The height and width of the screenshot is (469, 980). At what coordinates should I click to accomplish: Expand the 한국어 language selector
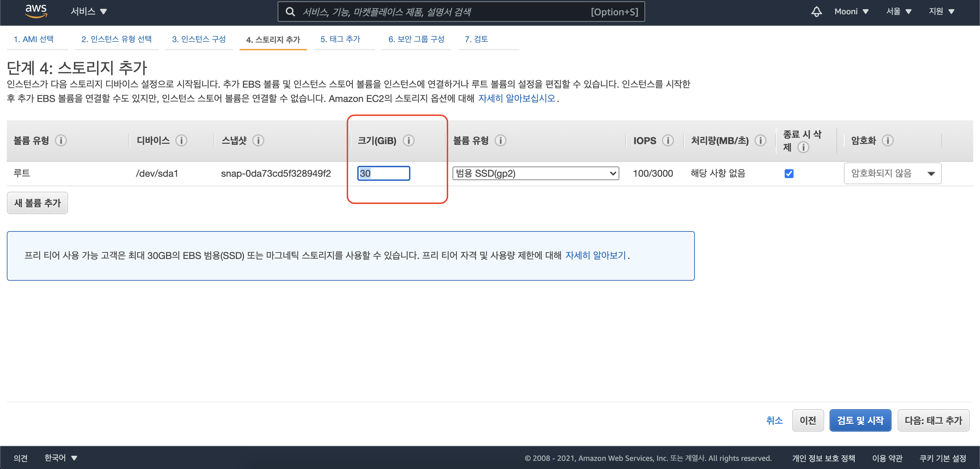tap(61, 458)
